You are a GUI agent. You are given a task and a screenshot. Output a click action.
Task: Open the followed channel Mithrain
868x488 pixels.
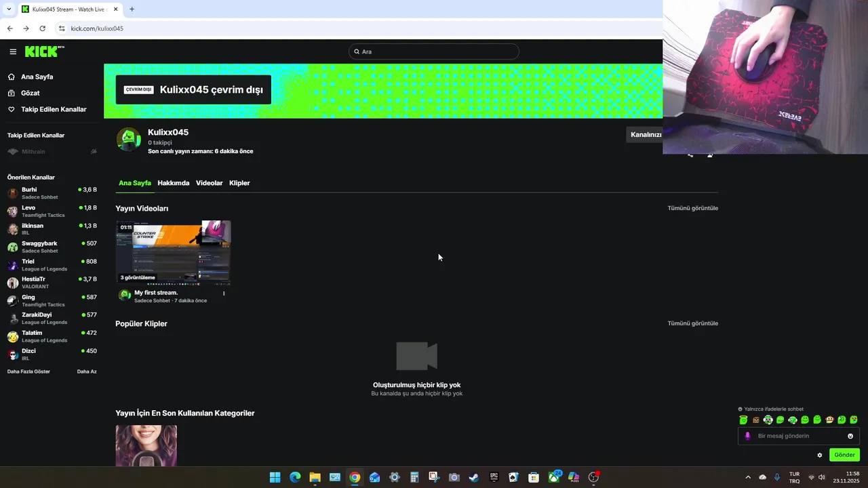(52, 152)
